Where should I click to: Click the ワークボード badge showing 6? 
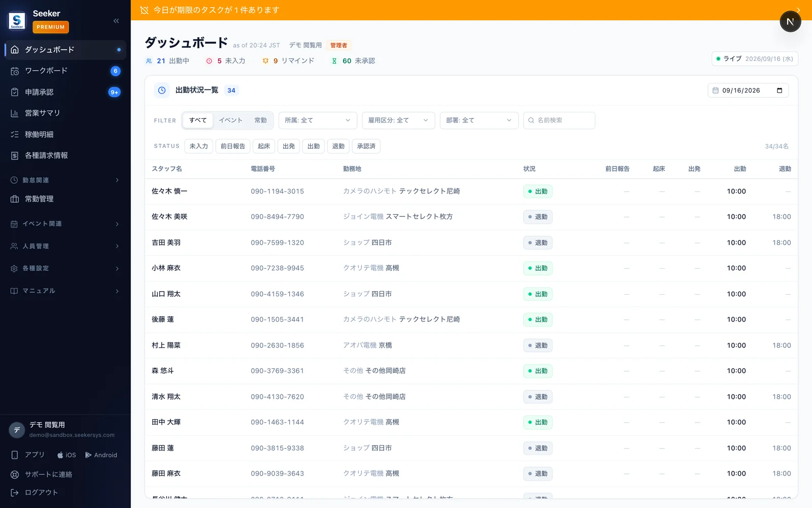coord(115,71)
